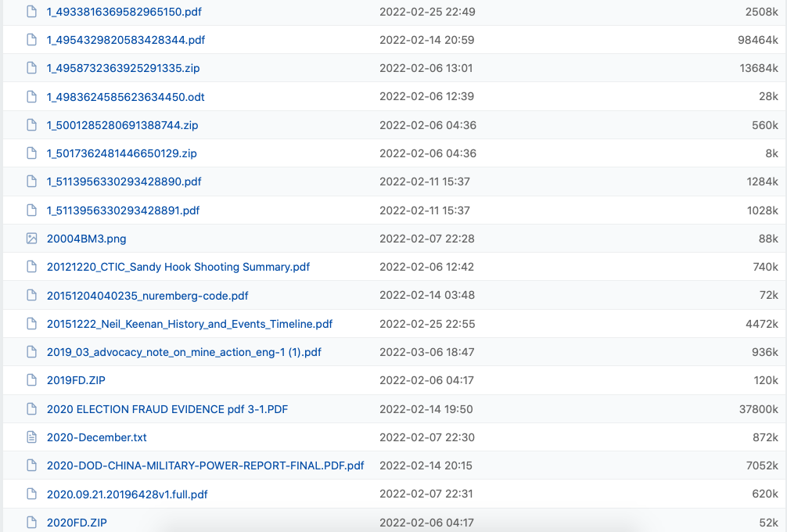Download 1_5001285280691388744.zip

[123, 125]
